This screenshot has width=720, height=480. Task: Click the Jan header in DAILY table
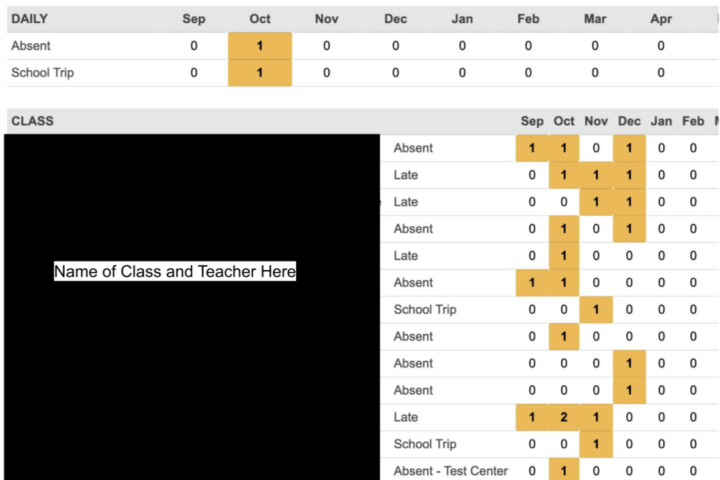coord(462,19)
